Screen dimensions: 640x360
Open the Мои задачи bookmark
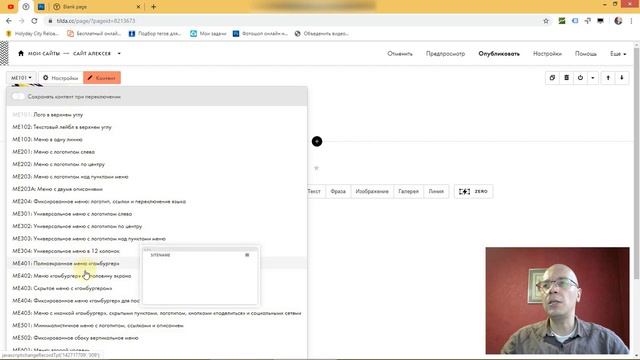(208, 33)
